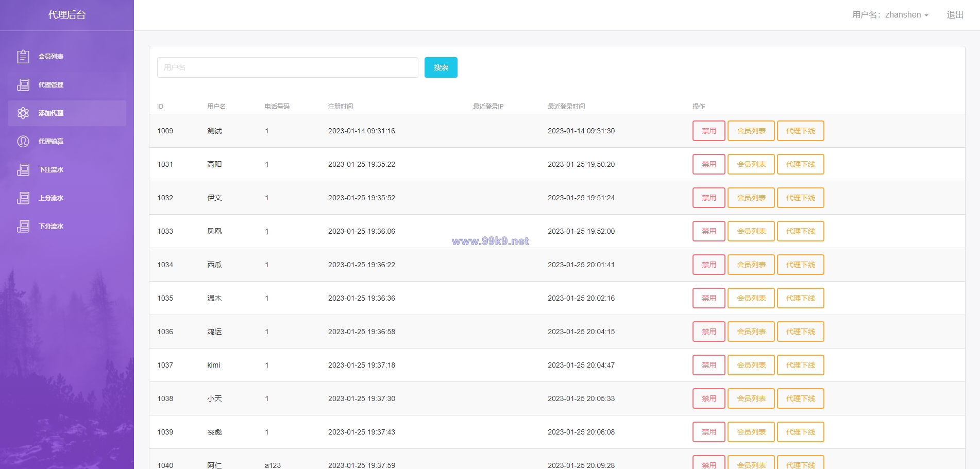Open 会员列表 in row 小天

(x=751, y=398)
